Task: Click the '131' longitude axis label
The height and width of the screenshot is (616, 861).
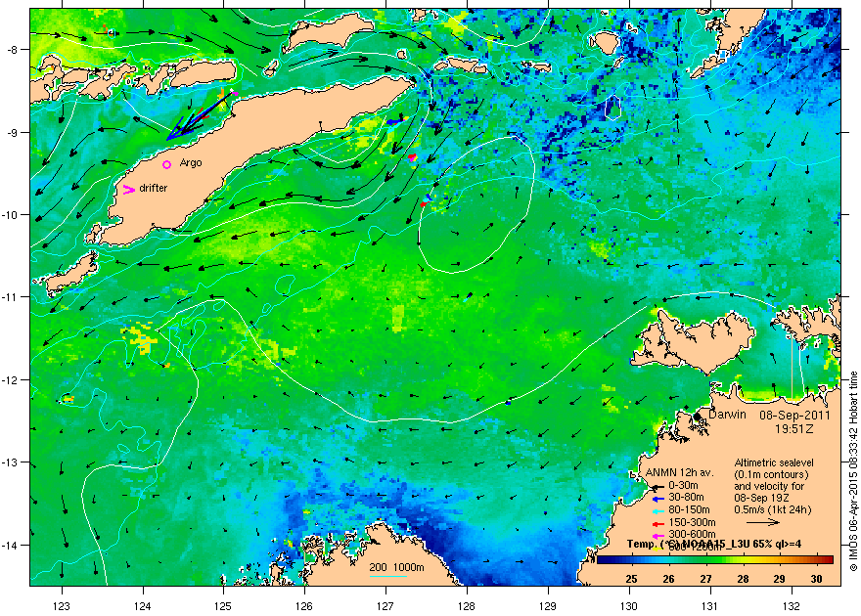Action: click(x=710, y=606)
